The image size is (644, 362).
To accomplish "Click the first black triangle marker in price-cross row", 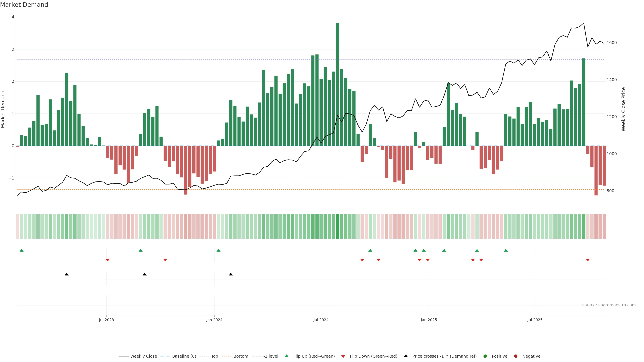I will (x=67, y=274).
